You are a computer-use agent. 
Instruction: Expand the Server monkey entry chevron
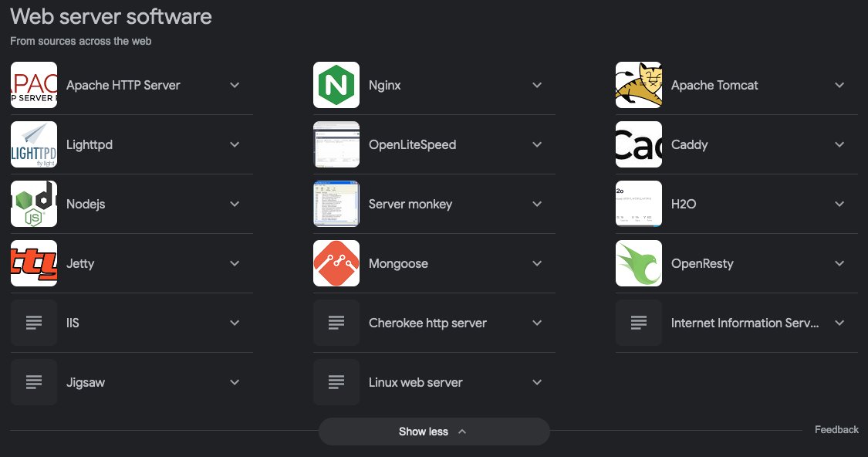point(537,204)
